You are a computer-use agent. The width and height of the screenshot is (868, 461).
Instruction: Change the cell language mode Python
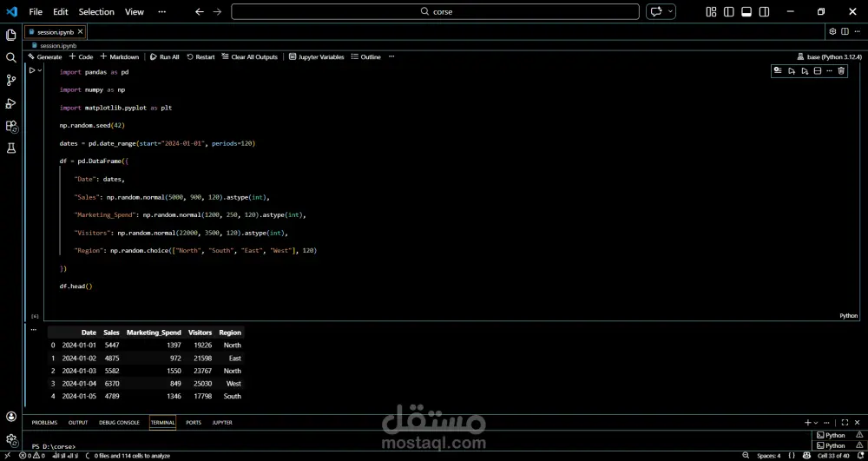click(848, 315)
